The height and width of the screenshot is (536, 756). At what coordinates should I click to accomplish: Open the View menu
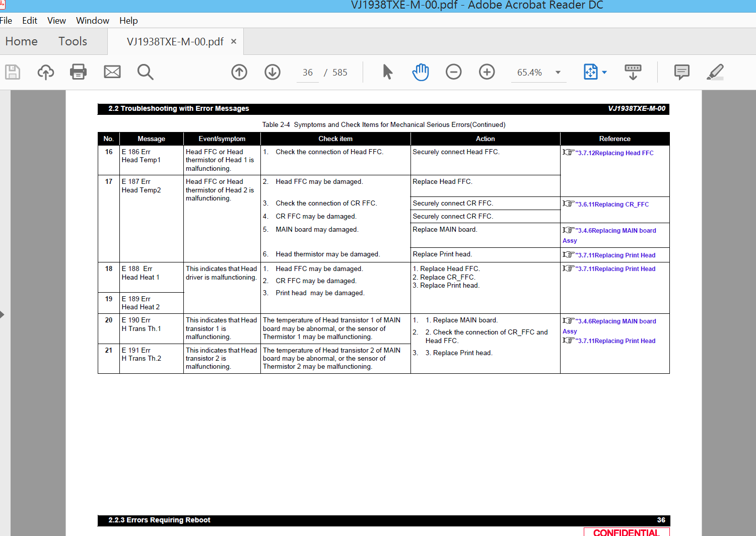click(x=56, y=21)
